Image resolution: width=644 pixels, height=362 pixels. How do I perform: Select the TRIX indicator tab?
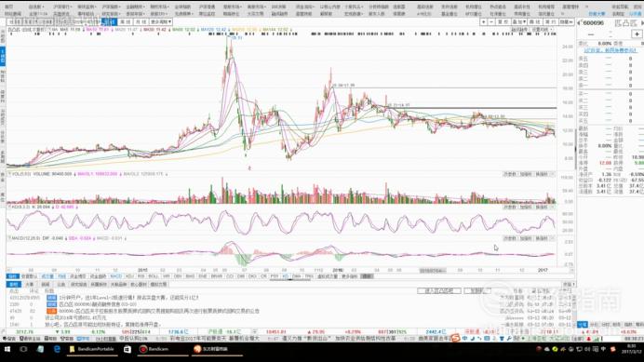tap(309, 276)
